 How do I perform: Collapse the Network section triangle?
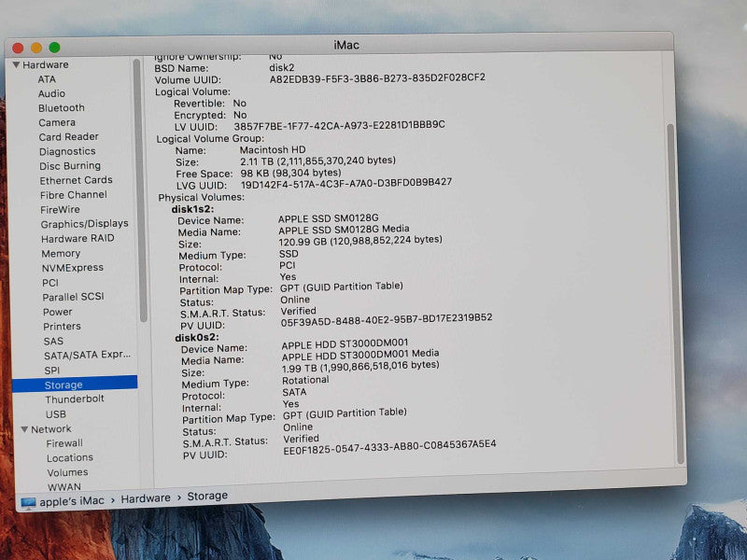click(24, 429)
